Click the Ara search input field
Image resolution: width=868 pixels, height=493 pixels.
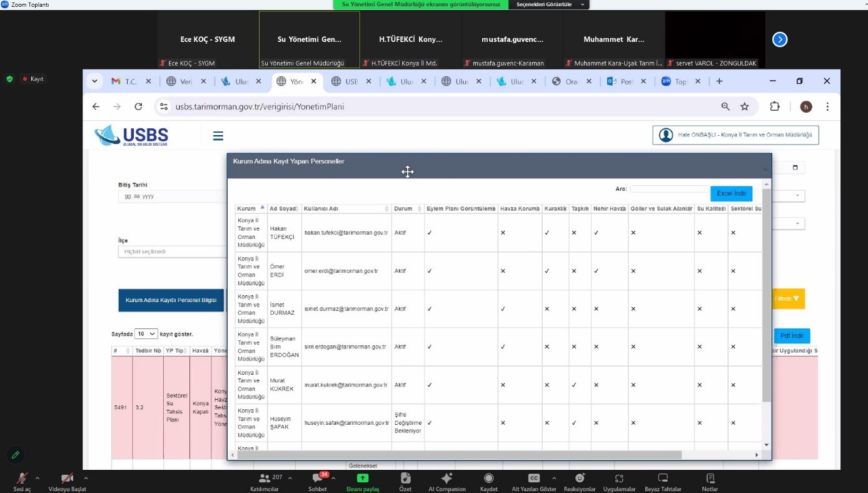click(669, 189)
